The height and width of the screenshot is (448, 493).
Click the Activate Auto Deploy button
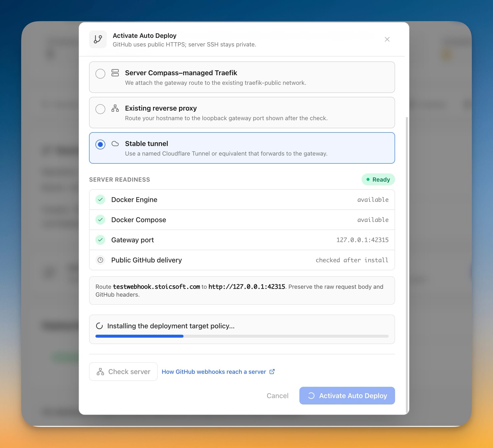(x=347, y=396)
